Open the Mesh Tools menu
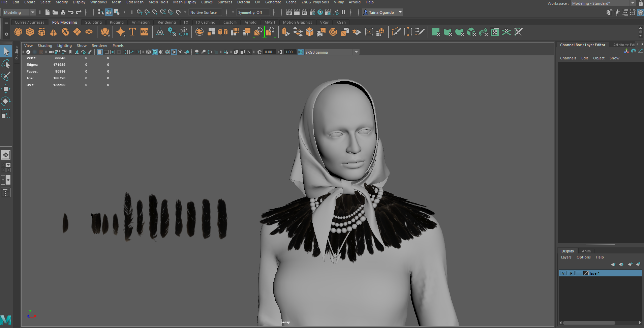Screen dimensions: 644x328 (x=158, y=2)
